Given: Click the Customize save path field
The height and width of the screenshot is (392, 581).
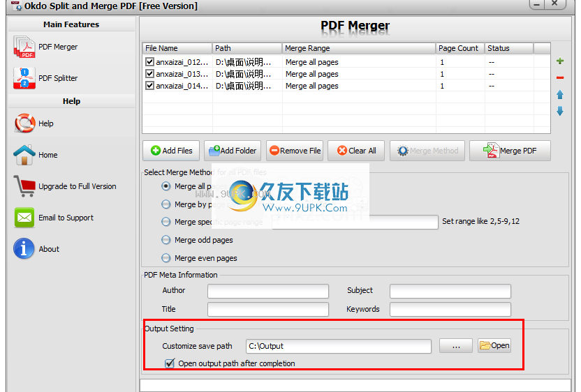Looking at the screenshot, I should click(x=338, y=346).
